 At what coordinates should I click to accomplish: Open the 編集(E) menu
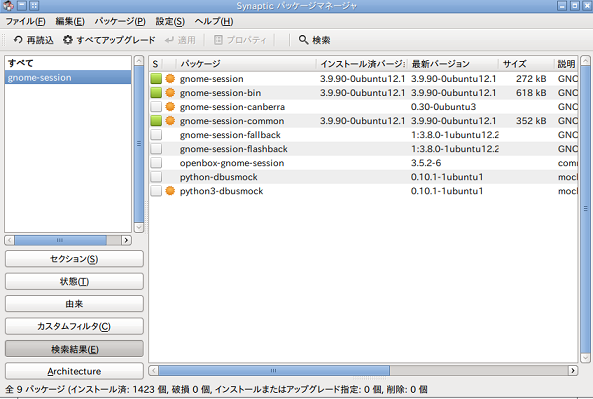tap(70, 22)
